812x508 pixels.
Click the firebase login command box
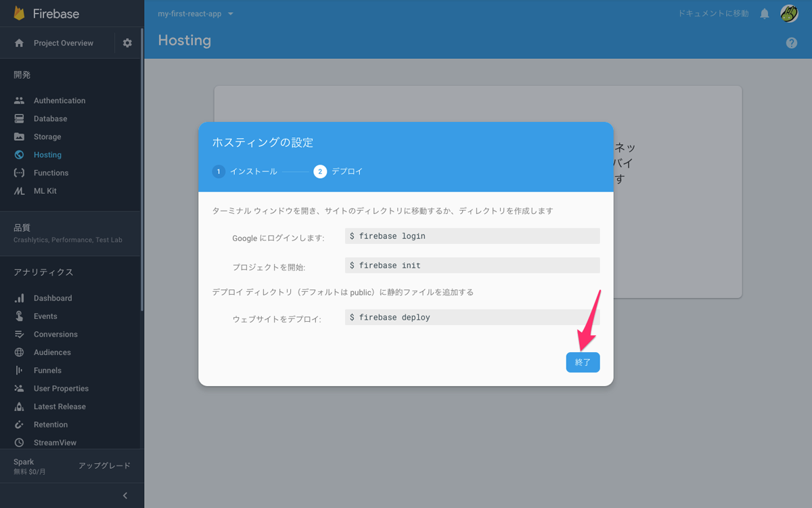(x=472, y=236)
